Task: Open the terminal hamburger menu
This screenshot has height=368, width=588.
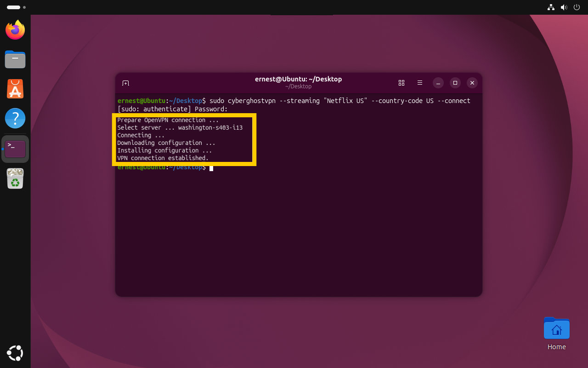Action: tap(420, 83)
